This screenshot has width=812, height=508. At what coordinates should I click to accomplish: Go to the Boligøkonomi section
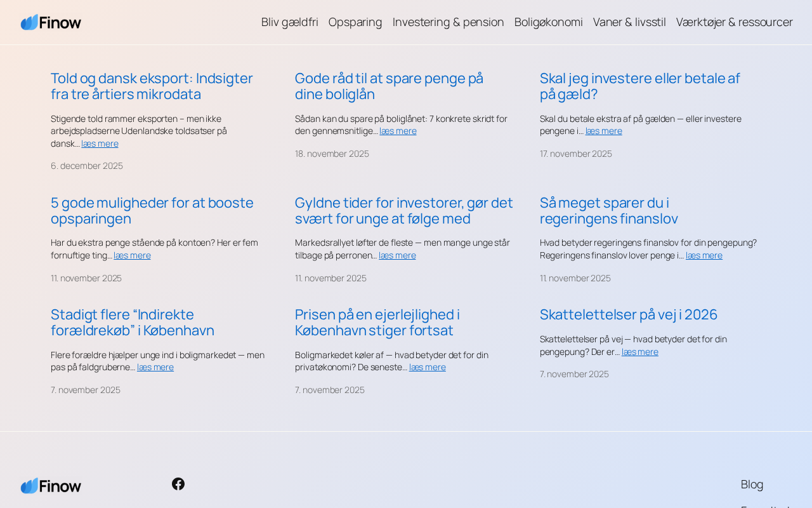pyautogui.click(x=548, y=22)
